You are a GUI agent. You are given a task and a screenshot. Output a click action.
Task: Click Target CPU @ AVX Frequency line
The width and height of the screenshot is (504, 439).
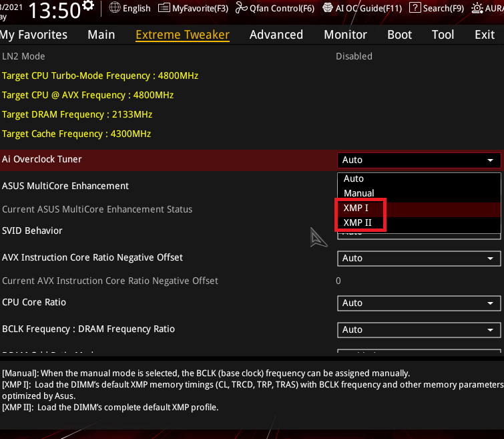pyautogui.click(x=87, y=96)
